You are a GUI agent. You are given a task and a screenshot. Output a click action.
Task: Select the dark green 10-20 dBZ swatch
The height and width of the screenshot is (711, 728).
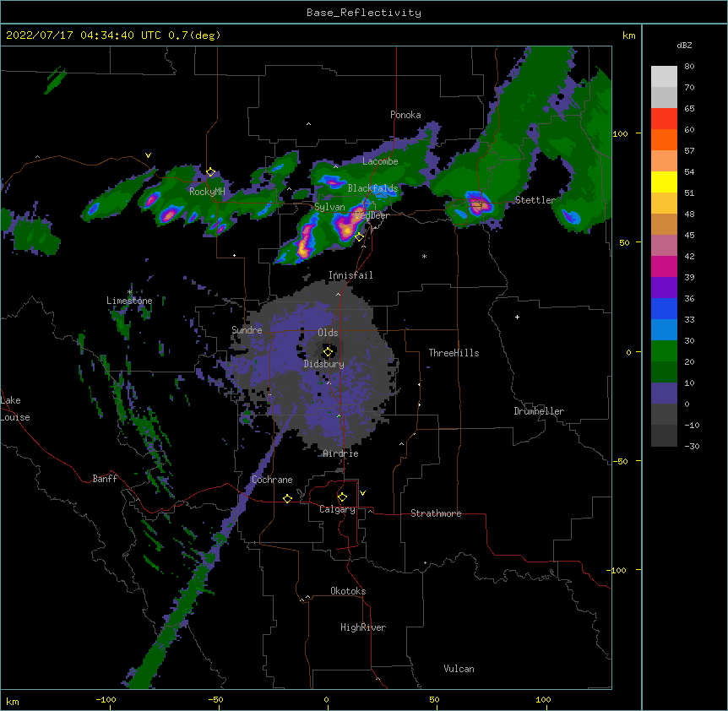click(664, 372)
